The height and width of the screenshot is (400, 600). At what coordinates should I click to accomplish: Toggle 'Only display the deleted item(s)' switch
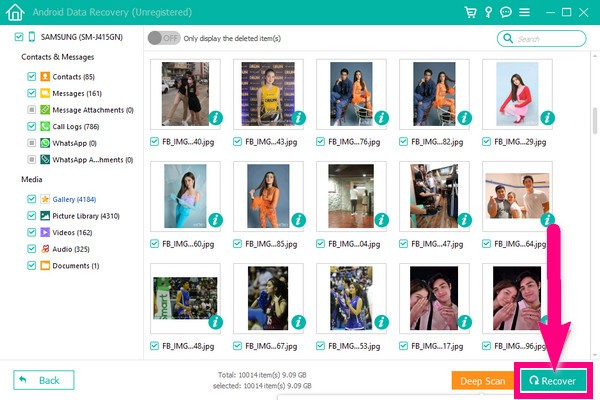coord(166,38)
